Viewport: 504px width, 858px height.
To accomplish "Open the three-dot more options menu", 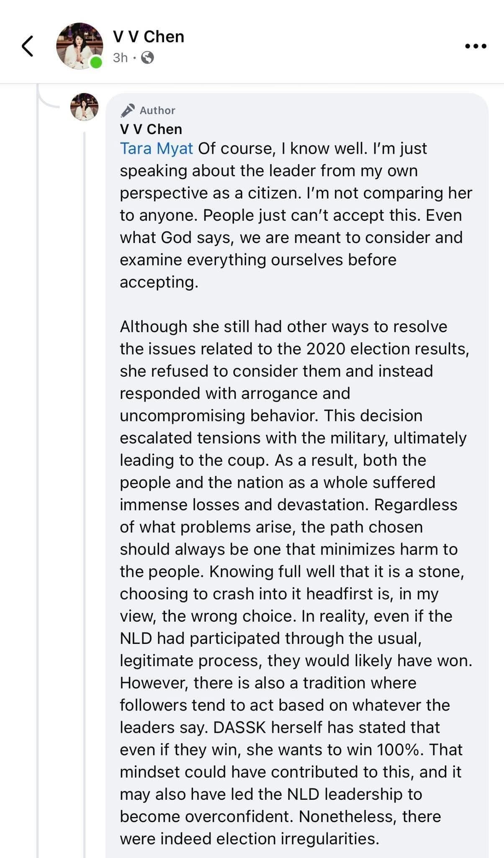I will (x=476, y=46).
